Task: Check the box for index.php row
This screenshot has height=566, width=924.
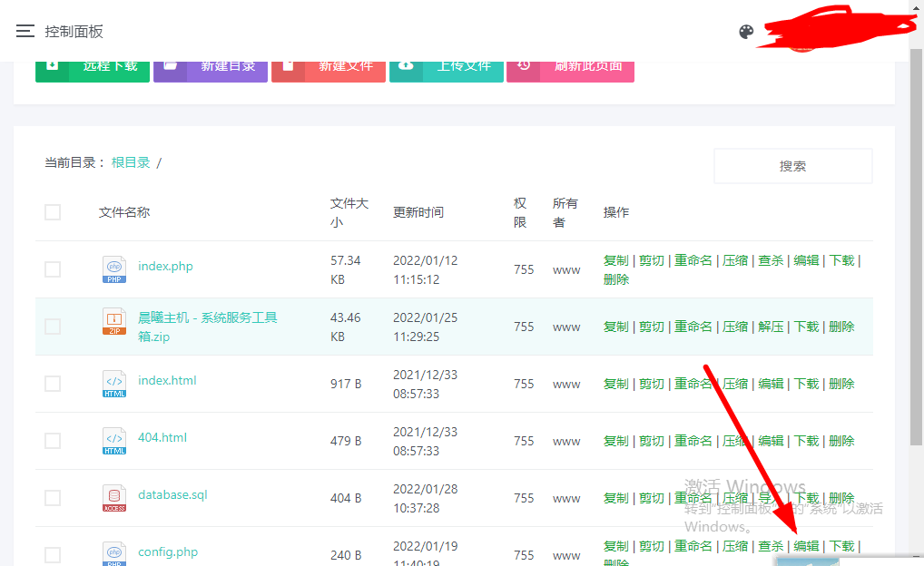Action: coord(53,269)
